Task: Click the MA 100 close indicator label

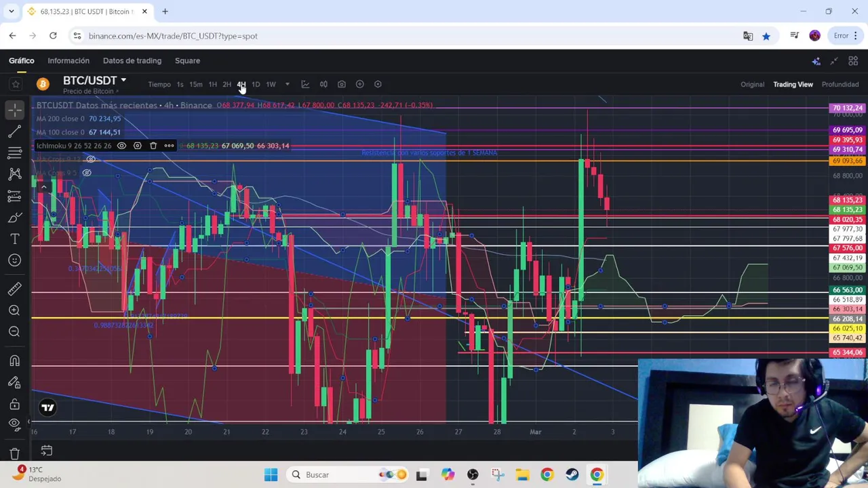Action: pos(60,132)
